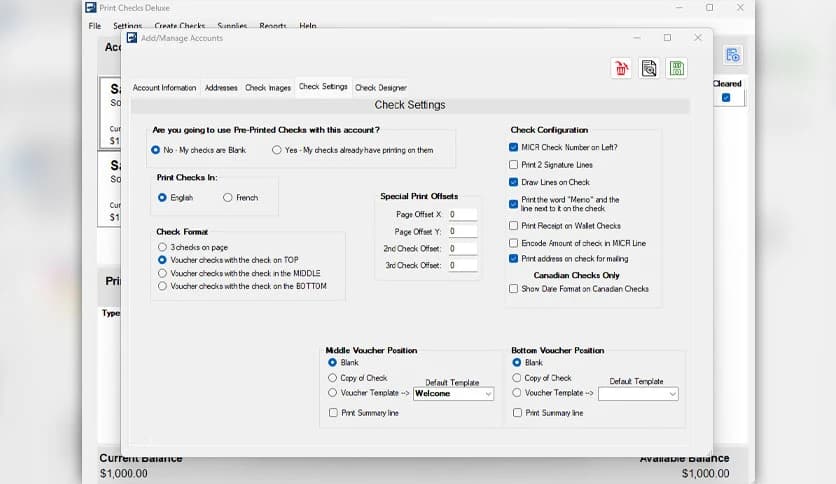Toggle Print address on check for mailing
The width and height of the screenshot is (836, 484).
coord(513,259)
